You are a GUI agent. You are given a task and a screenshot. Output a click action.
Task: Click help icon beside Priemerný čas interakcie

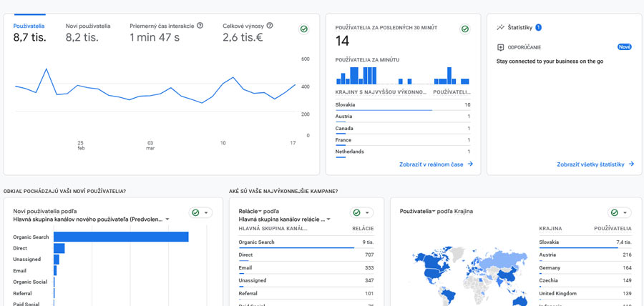tap(200, 26)
